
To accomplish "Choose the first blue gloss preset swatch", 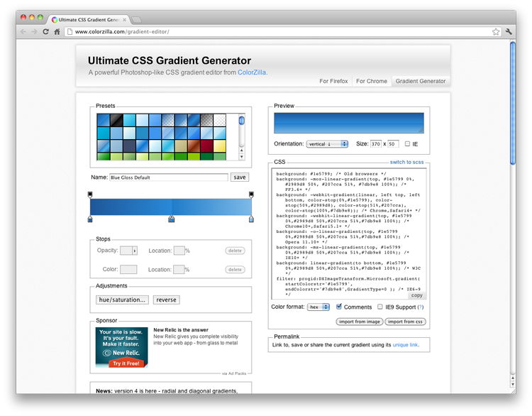I will 104,120.
